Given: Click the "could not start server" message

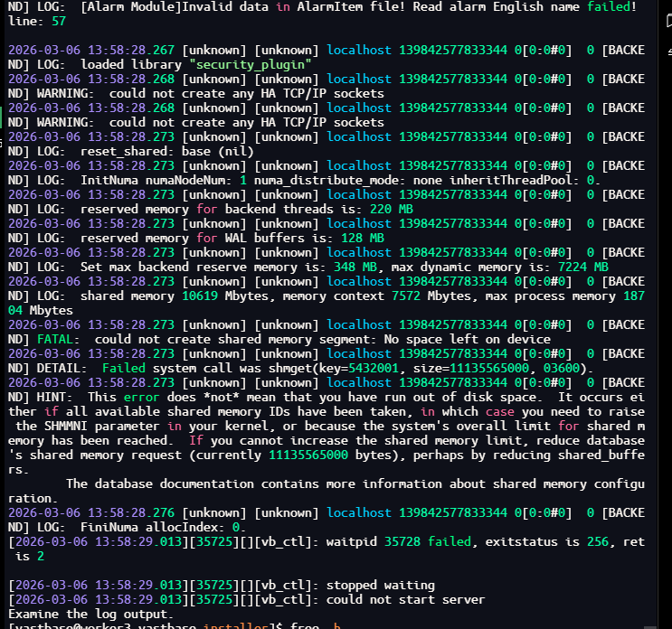Looking at the screenshot, I should point(405,600).
